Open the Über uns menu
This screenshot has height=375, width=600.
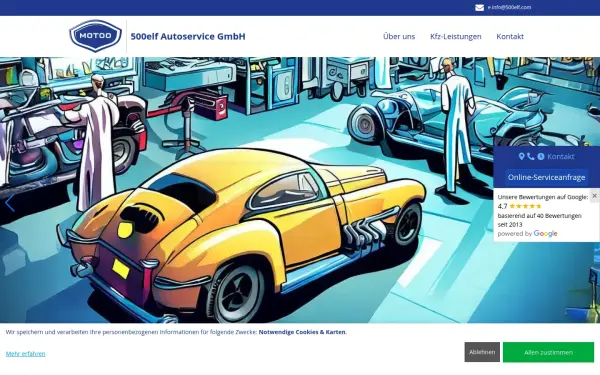pos(399,36)
